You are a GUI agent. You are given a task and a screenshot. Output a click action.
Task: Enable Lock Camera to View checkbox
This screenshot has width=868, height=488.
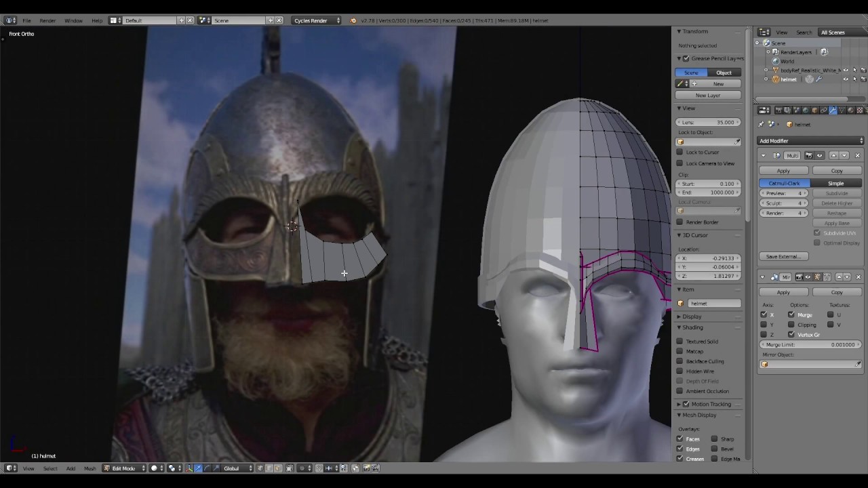(679, 163)
